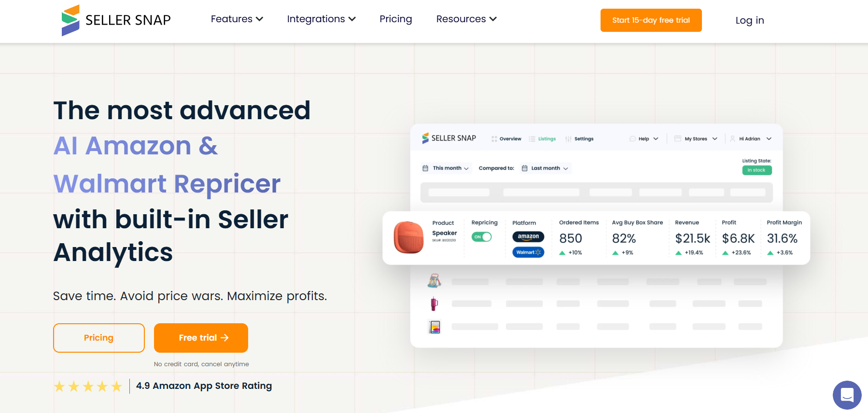Select the Listings tab in dashboard preview
This screenshot has width=868, height=413.
(x=542, y=139)
